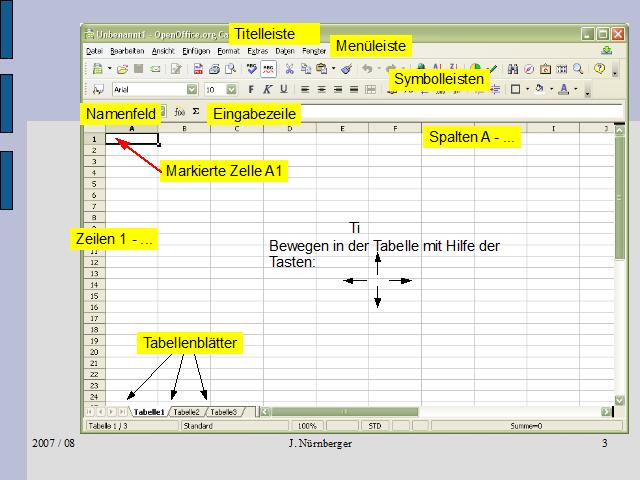Open the Datei menu
Viewport: 640px width, 480px height.
pos(94,49)
